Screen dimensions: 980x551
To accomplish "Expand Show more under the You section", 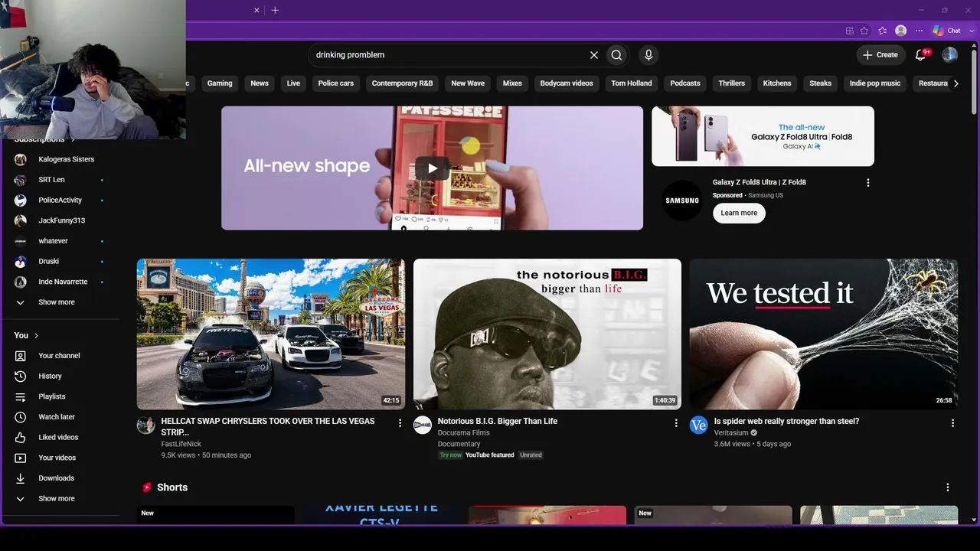I will (x=60, y=499).
